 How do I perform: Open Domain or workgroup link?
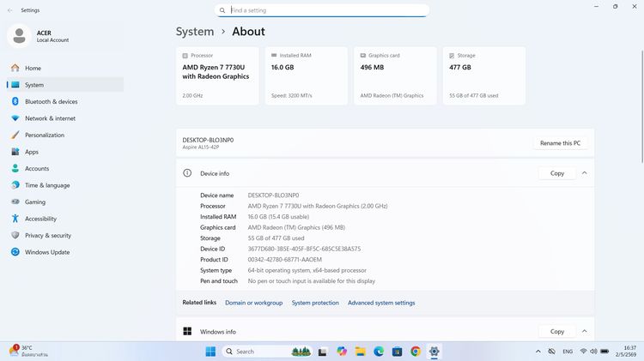pos(254,303)
